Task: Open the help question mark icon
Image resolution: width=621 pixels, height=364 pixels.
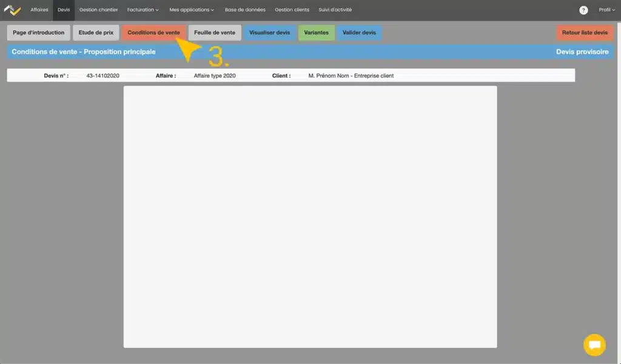Action: click(x=583, y=10)
